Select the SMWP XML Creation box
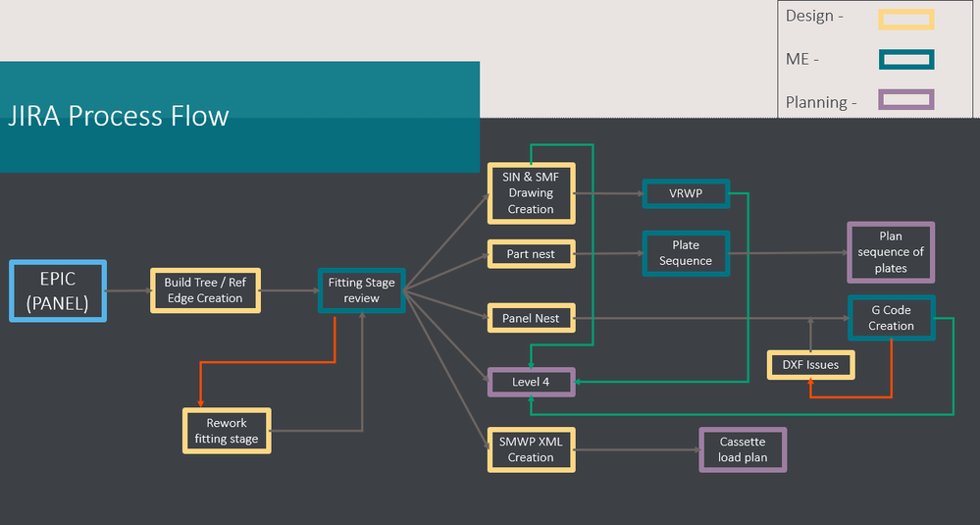This screenshot has height=525, width=980. point(531,449)
